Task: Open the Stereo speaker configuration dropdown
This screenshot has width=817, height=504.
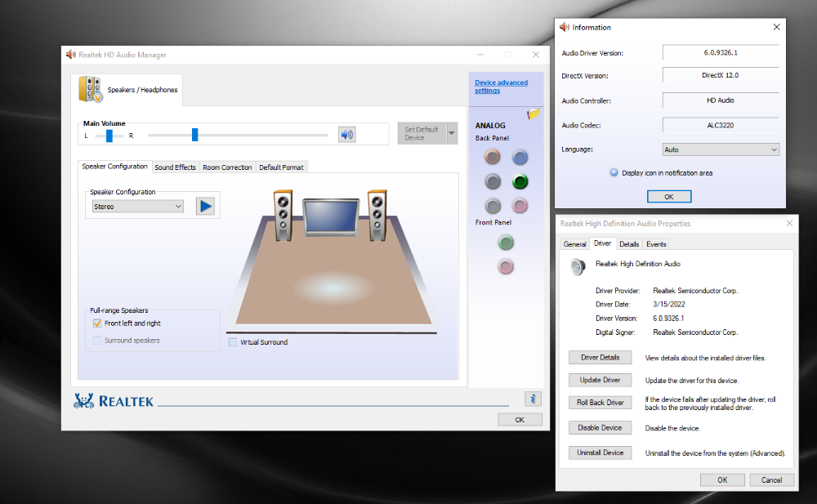Action: pos(138,207)
